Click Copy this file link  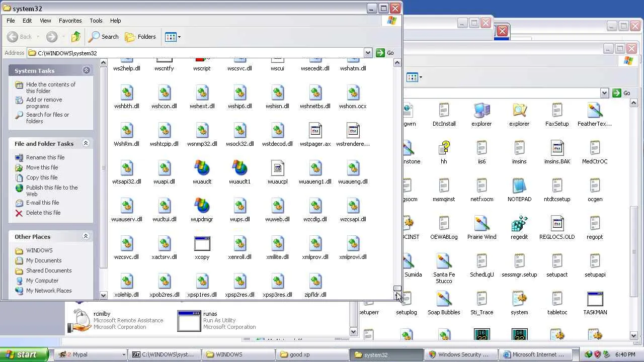(x=42, y=177)
